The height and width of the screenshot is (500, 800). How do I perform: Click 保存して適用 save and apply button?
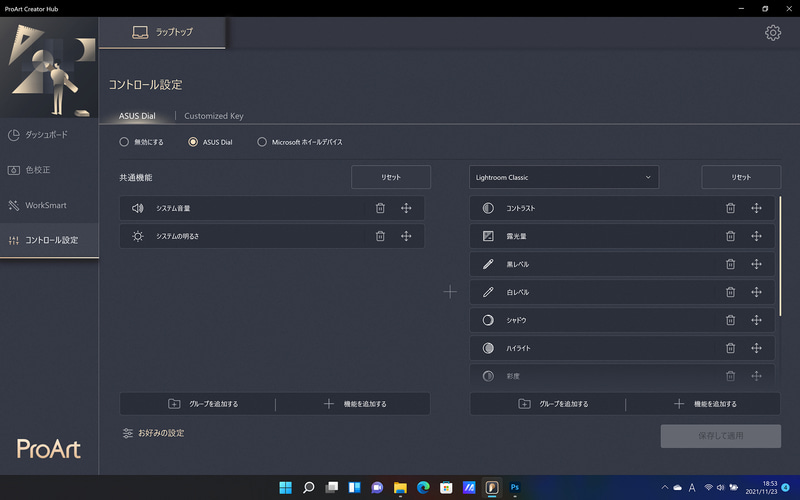(720, 436)
